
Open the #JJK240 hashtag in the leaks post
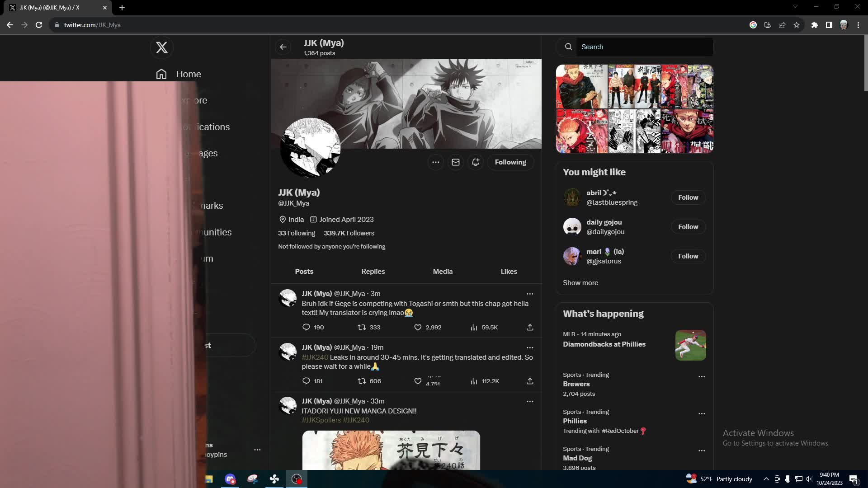[x=315, y=357]
